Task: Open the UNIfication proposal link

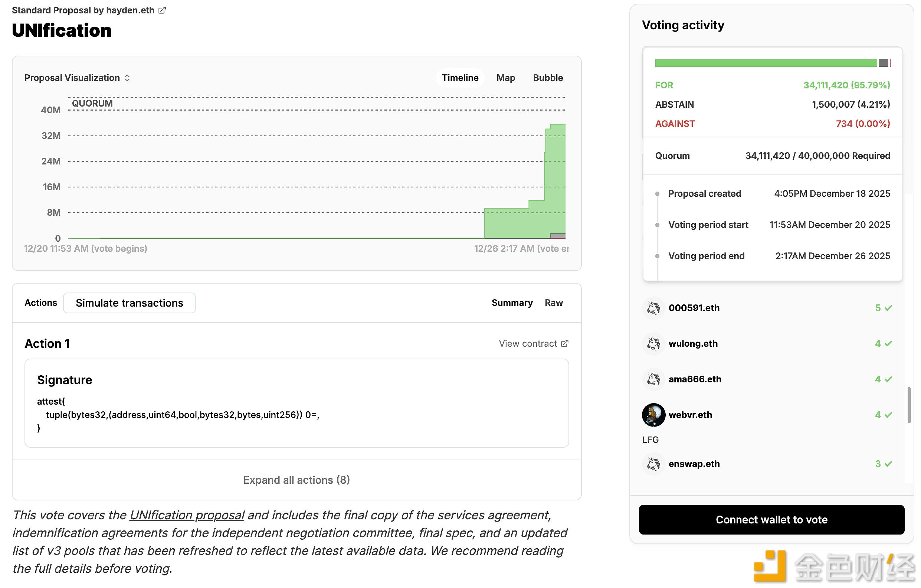Action: pyautogui.click(x=187, y=515)
